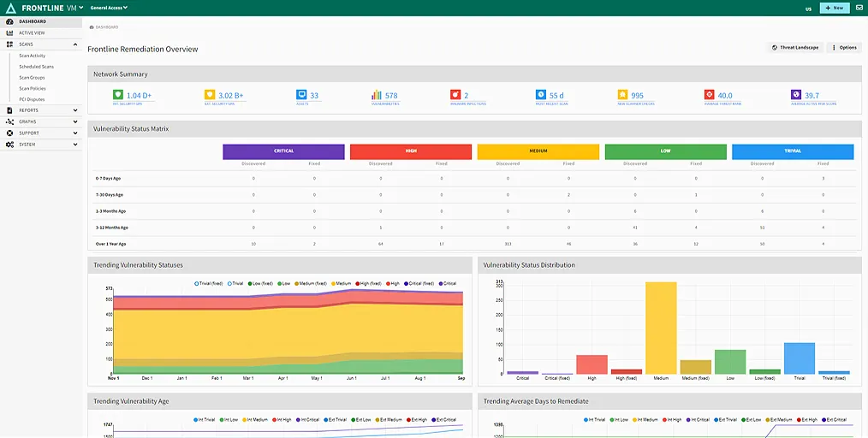This screenshot has width=868, height=438.
Task: Open Scan Groups in sidebar
Action: (x=32, y=78)
